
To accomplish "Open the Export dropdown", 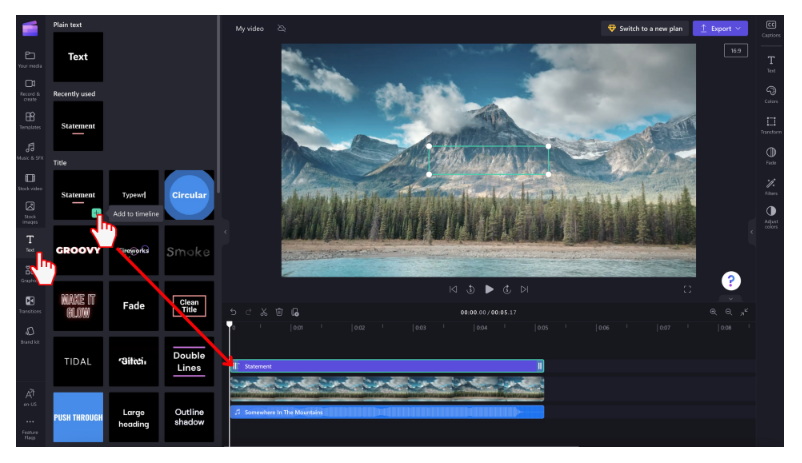I will click(720, 29).
